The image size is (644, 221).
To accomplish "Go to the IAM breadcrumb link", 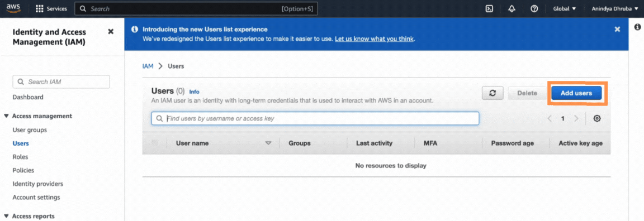I will [148, 66].
